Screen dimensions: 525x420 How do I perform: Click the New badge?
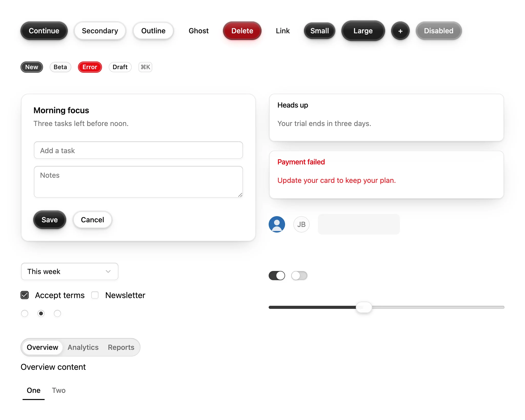pyautogui.click(x=32, y=67)
